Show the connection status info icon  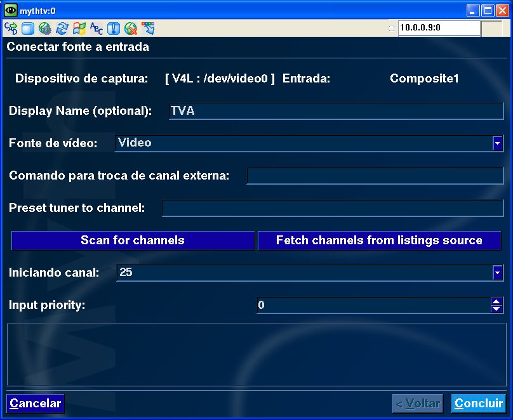click(x=114, y=29)
